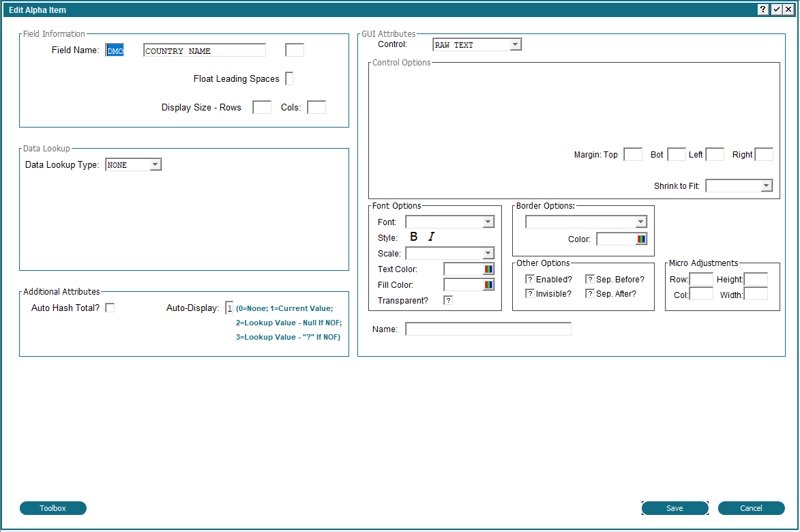Toggle Float Leading Spaces checkbox
Image resolution: width=800 pixels, height=532 pixels.
tap(289, 78)
